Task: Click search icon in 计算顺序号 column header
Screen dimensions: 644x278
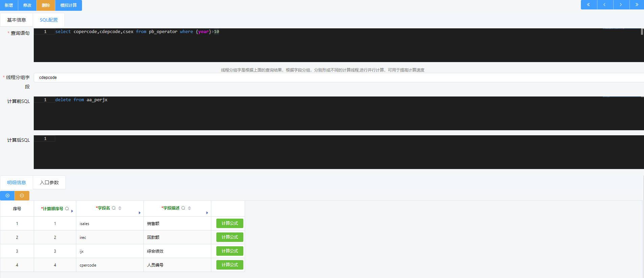Action: click(67, 208)
